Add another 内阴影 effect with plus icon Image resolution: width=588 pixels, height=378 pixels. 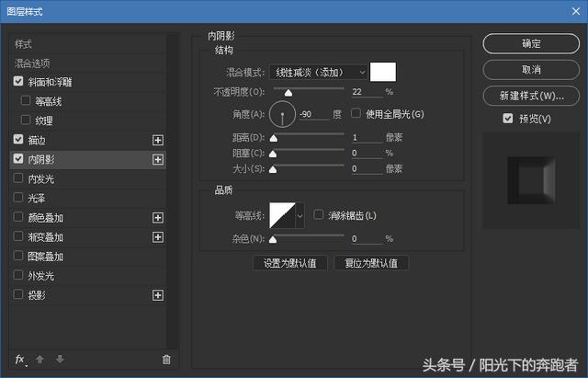(158, 159)
